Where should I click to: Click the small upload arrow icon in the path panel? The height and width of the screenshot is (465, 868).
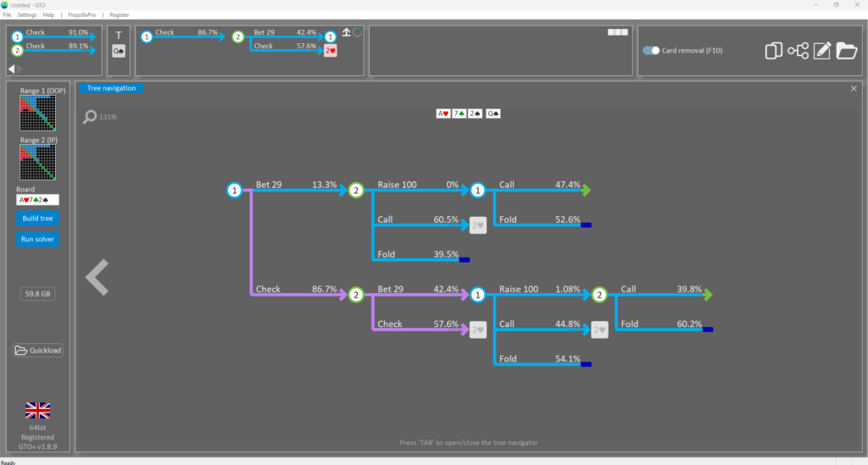[346, 32]
